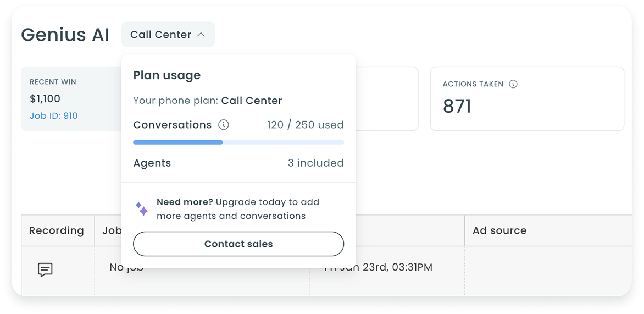Click the 871 actions taken count
Viewport: 644px width, 314px height.
(457, 106)
